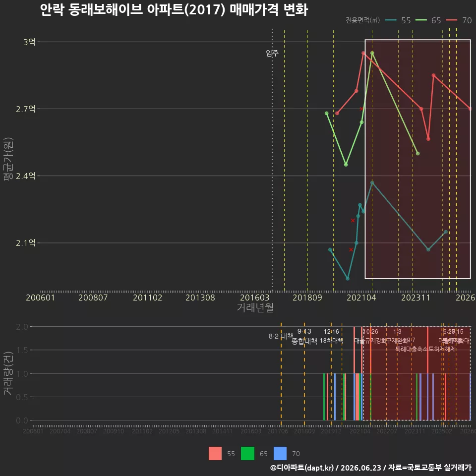
Task: Click the 3억 y-axis label
Action: pos(29,42)
